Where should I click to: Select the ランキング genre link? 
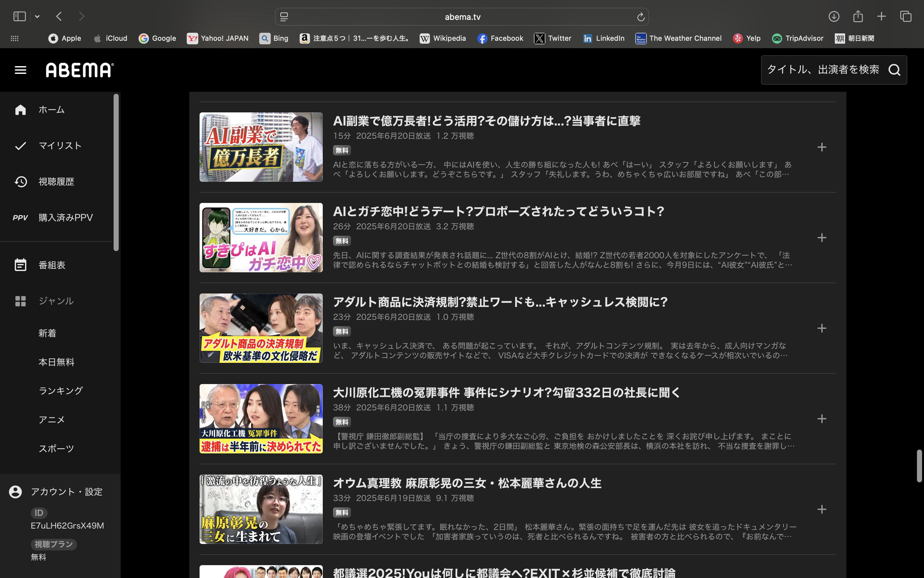click(61, 391)
